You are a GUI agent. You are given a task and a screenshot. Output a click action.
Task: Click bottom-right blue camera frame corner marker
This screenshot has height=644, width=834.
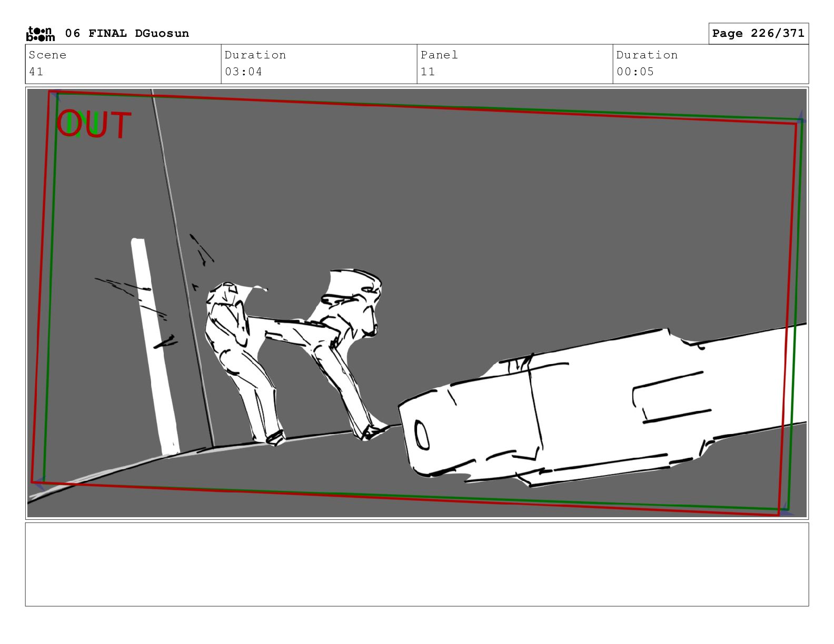(786, 509)
